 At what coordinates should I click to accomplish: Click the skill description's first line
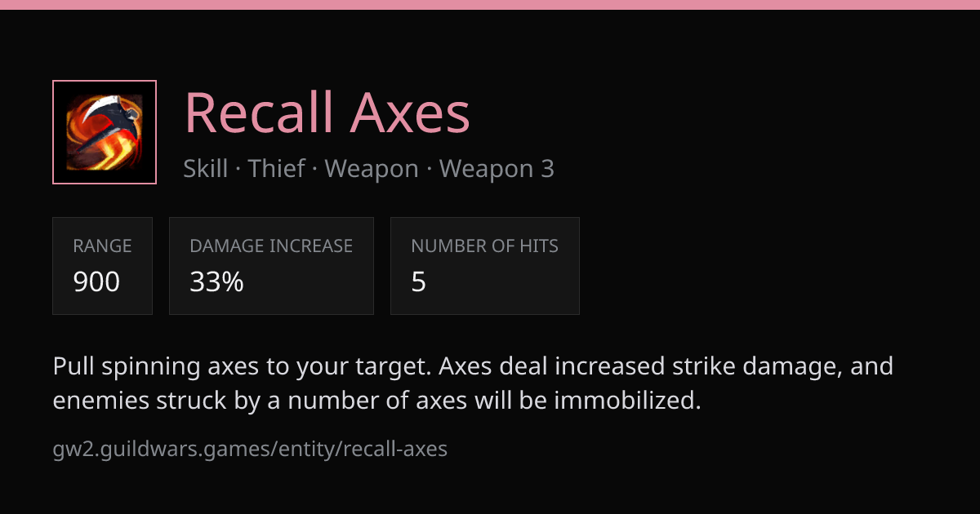pyautogui.click(x=473, y=366)
